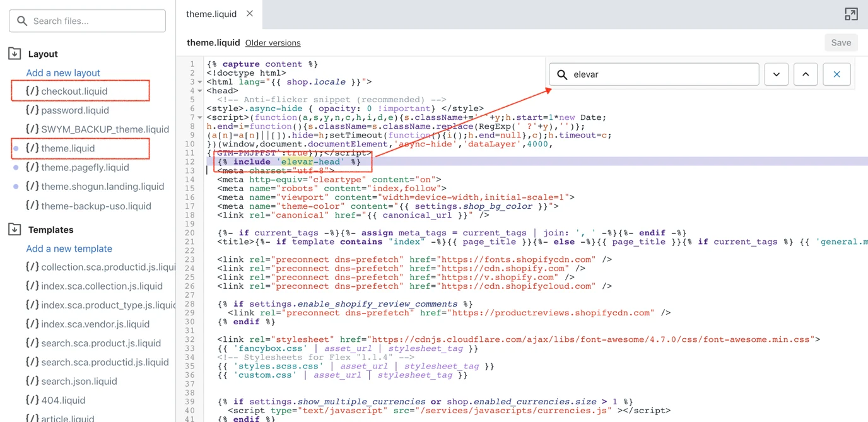Open search.sca.product.js.liquid template
Viewport: 868px width, 422px height.
point(101,343)
